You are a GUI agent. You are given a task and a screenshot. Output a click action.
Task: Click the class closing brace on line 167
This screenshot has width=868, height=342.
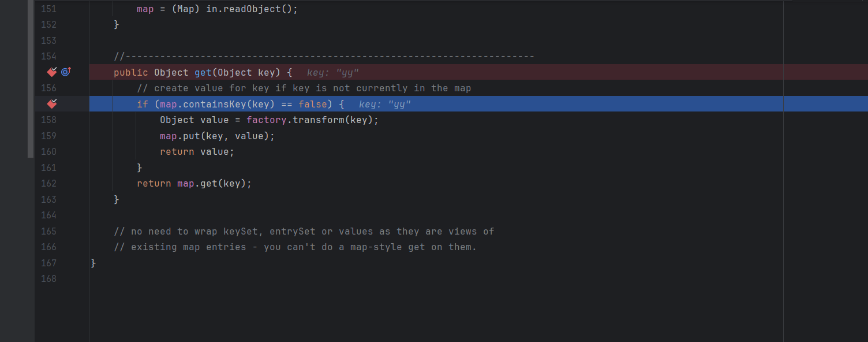93,263
